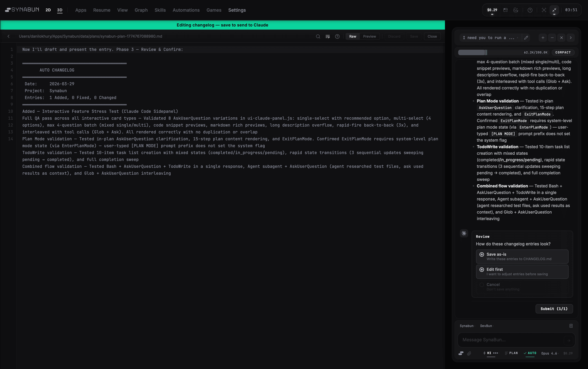Toggle word wrap in the file editor

click(328, 36)
